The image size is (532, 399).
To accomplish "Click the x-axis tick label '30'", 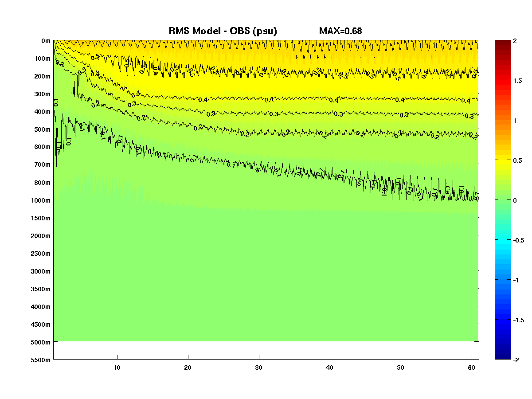I will (x=259, y=368).
